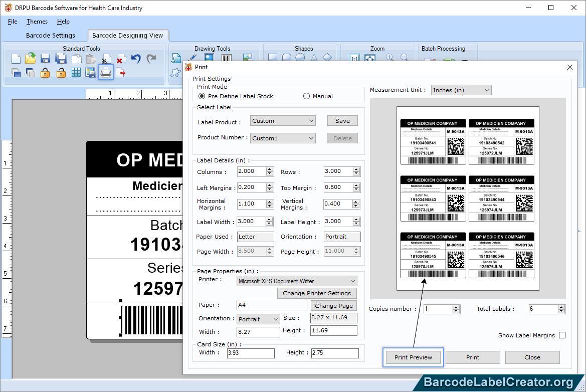Enable the Show Label Margins checkbox

(562, 335)
